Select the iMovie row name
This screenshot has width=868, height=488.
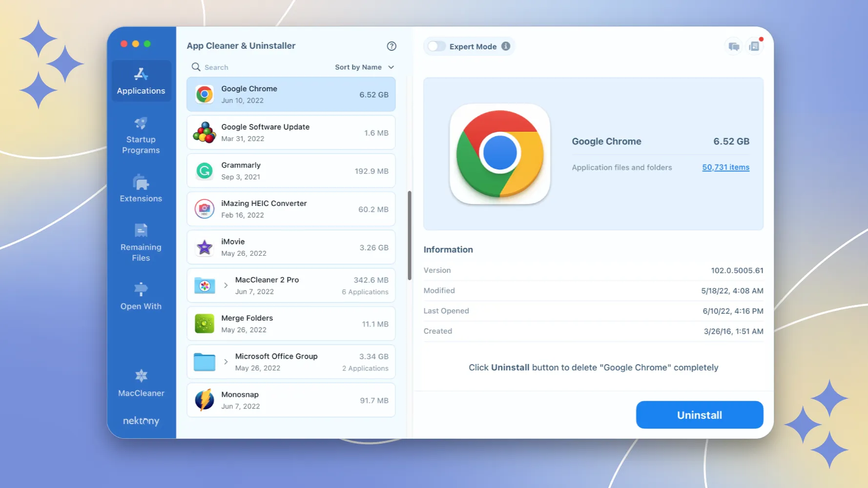[233, 242]
